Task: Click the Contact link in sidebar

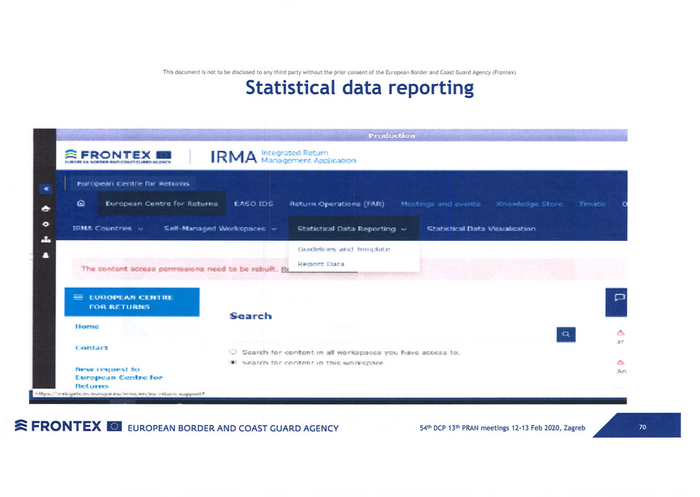Action: pyautogui.click(x=91, y=347)
